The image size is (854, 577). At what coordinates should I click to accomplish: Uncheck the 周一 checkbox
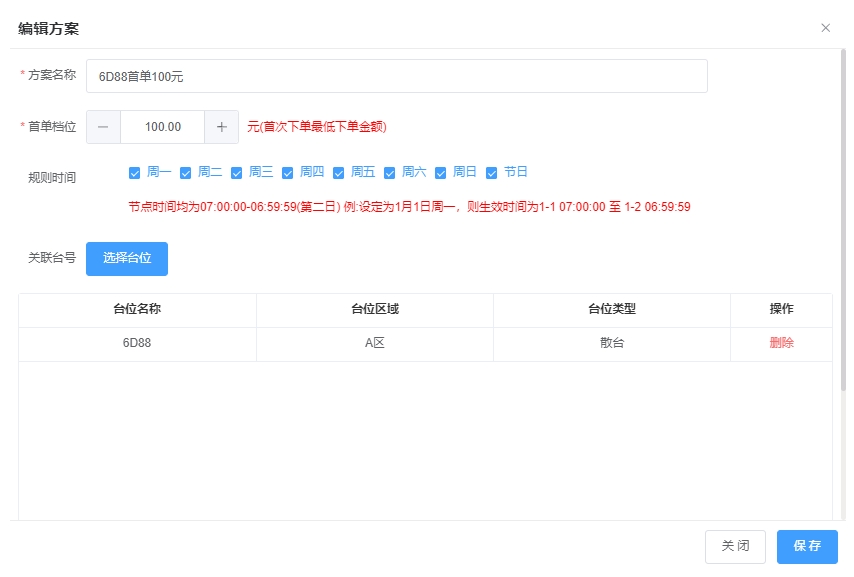[x=135, y=172]
